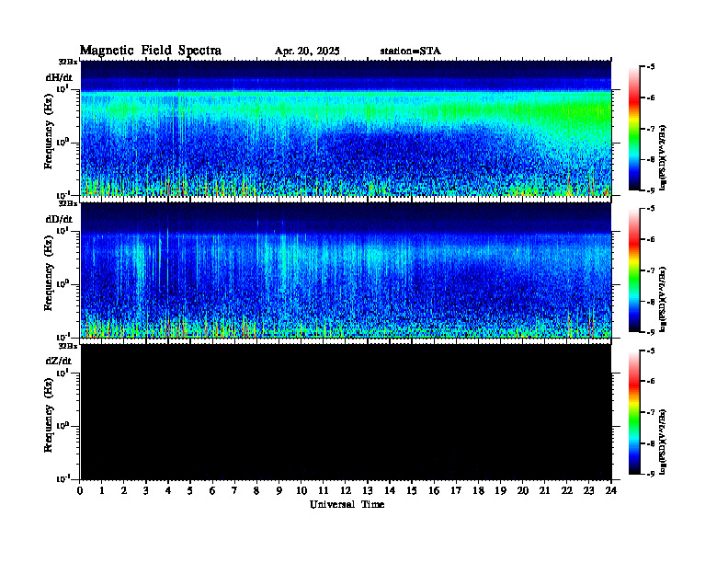The width and height of the screenshot is (728, 563).
Task: Click inside the dD/dt spectrogram plot
Action: pyautogui.click(x=346, y=270)
